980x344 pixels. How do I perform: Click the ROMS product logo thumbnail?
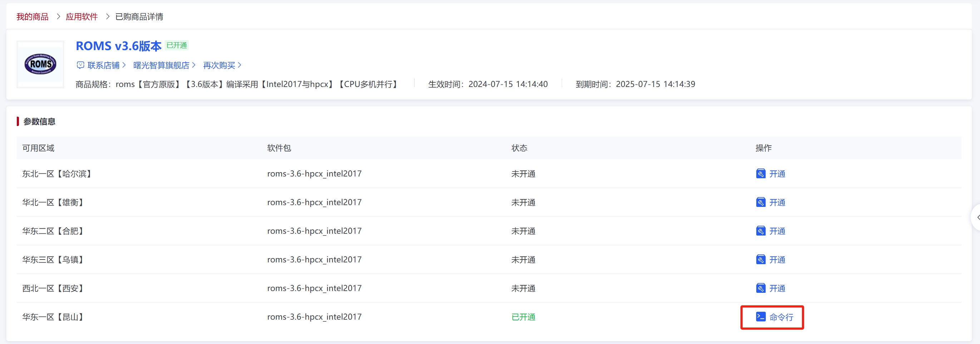(x=40, y=64)
